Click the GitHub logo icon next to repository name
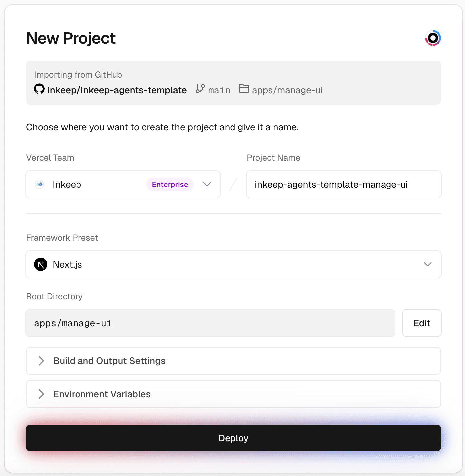This screenshot has height=476, width=465. coord(39,89)
